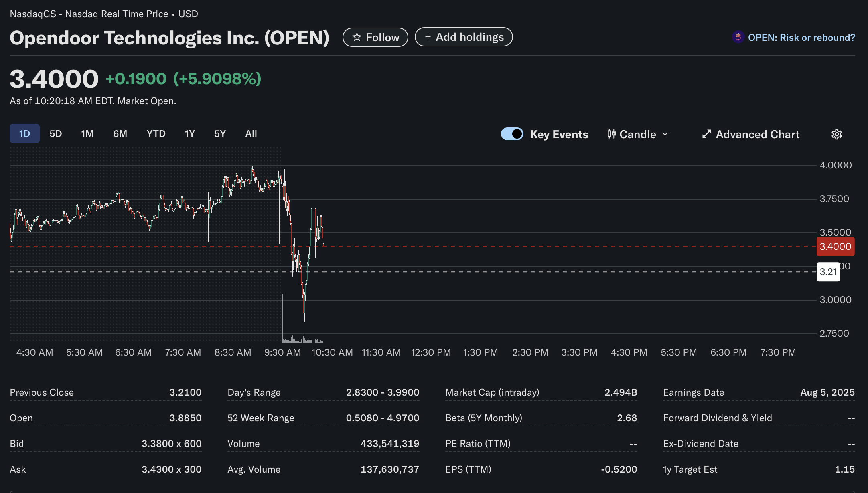868x493 pixels.
Task: Click the 4:30 AM time axis label
Action: point(34,352)
